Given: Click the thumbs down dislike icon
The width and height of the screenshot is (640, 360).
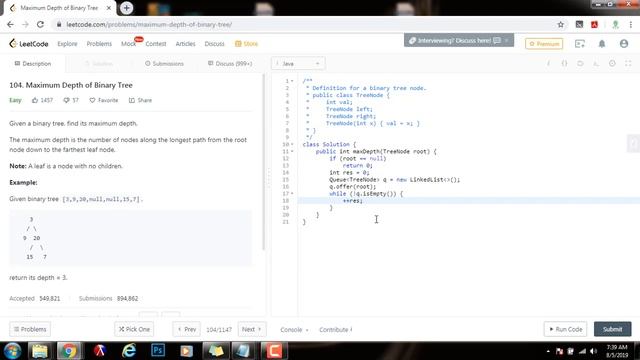Looking at the screenshot, I should [66, 100].
